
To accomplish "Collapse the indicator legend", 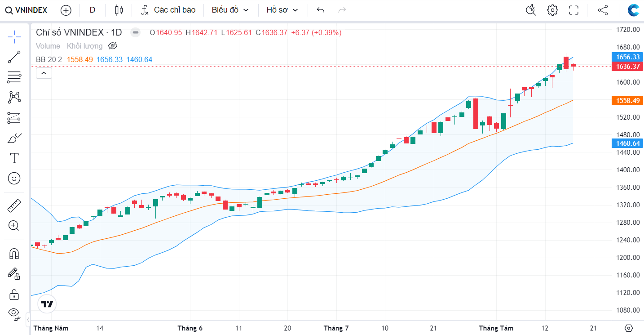I will pos(44,73).
